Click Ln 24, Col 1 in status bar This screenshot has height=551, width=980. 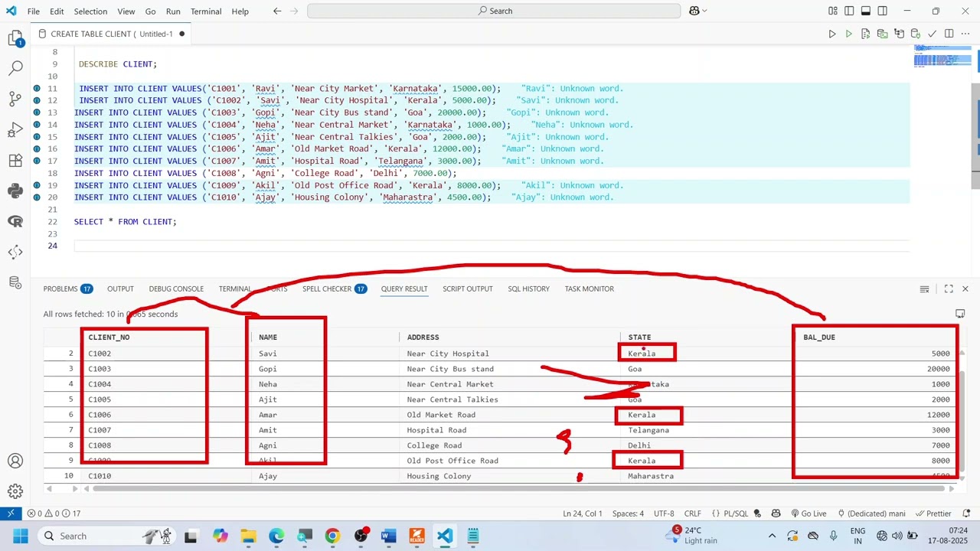point(583,514)
